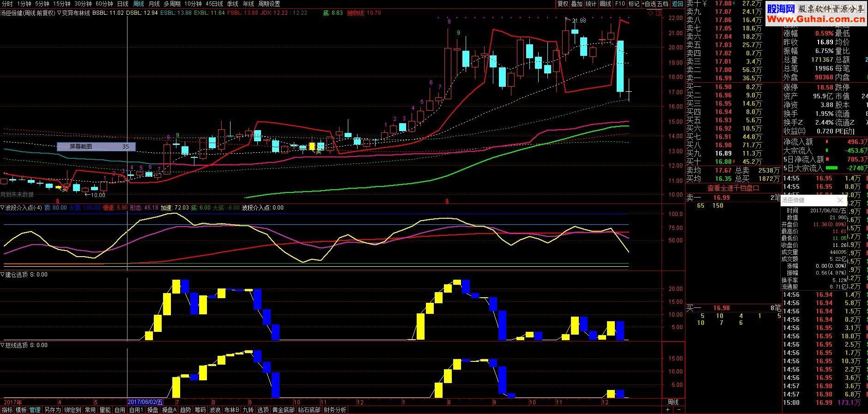The width and height of the screenshot is (868, 414).
Task: Click the 2017/06/02 date marker
Action: coord(145,402)
